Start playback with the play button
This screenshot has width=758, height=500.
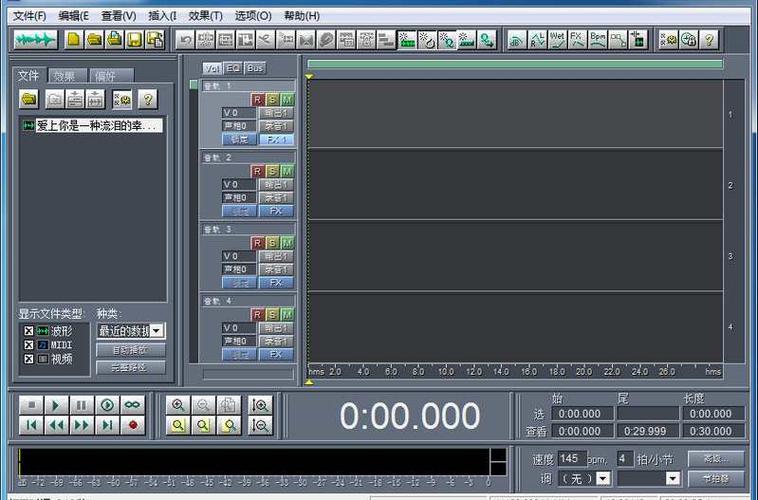pos(57,405)
